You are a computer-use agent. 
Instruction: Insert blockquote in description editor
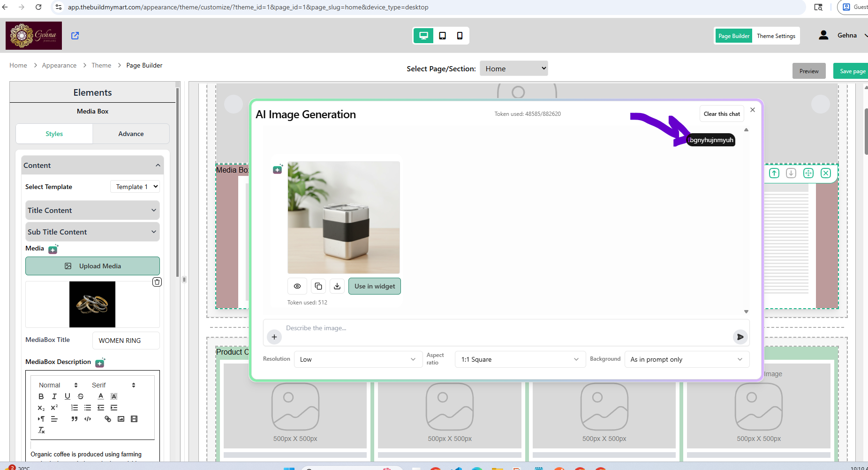pos(75,419)
